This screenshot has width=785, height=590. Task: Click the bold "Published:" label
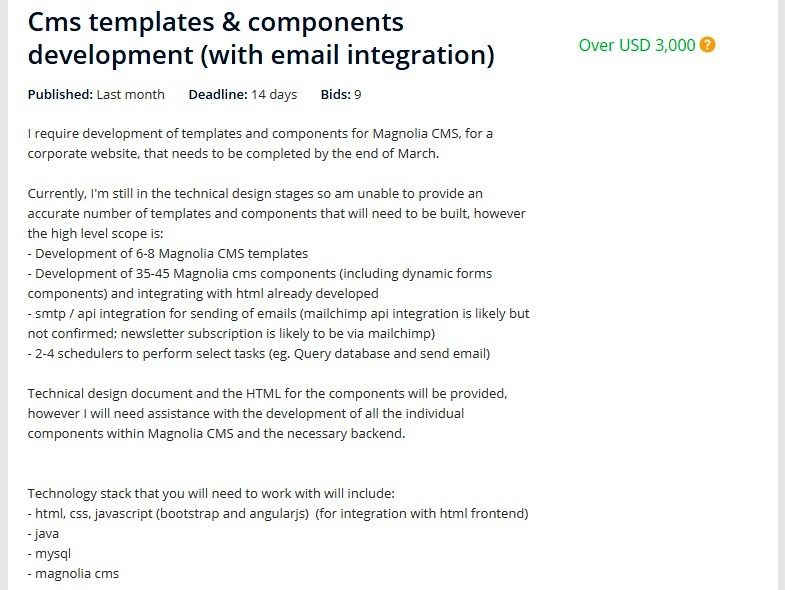60,95
